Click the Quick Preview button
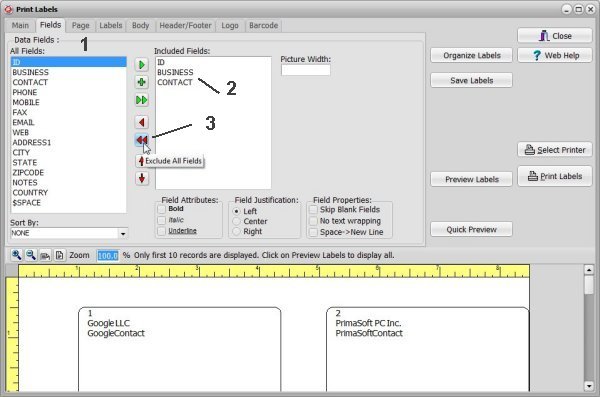The height and width of the screenshot is (397, 600). click(471, 229)
